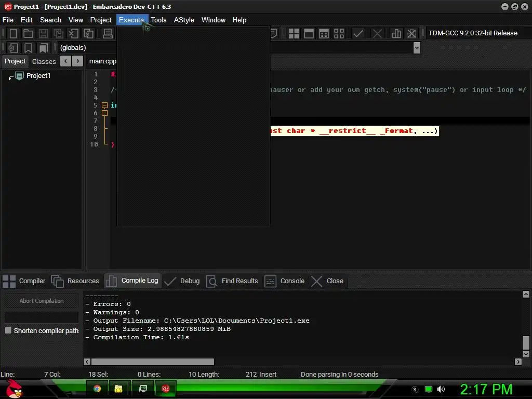Click the 'Output Filename' log line
This screenshot has width=532, height=399.
click(x=197, y=321)
